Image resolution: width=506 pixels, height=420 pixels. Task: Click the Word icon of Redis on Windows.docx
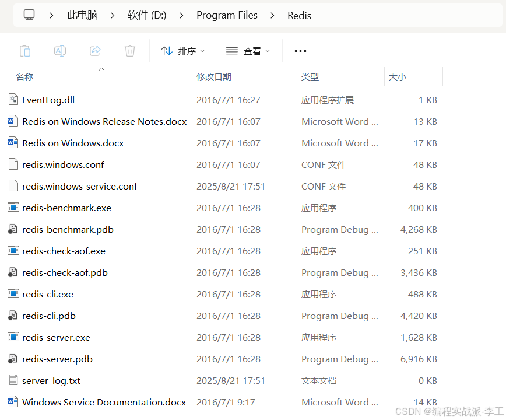(x=13, y=143)
